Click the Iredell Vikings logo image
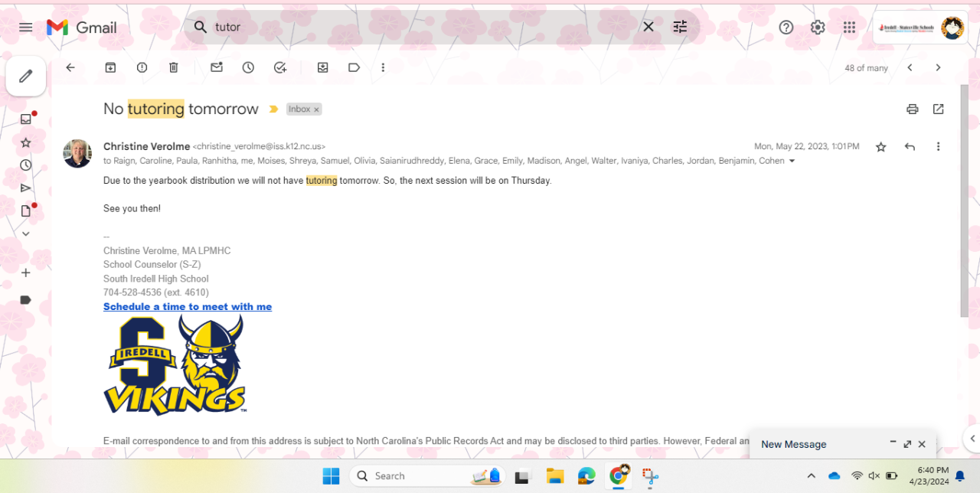 tap(175, 364)
